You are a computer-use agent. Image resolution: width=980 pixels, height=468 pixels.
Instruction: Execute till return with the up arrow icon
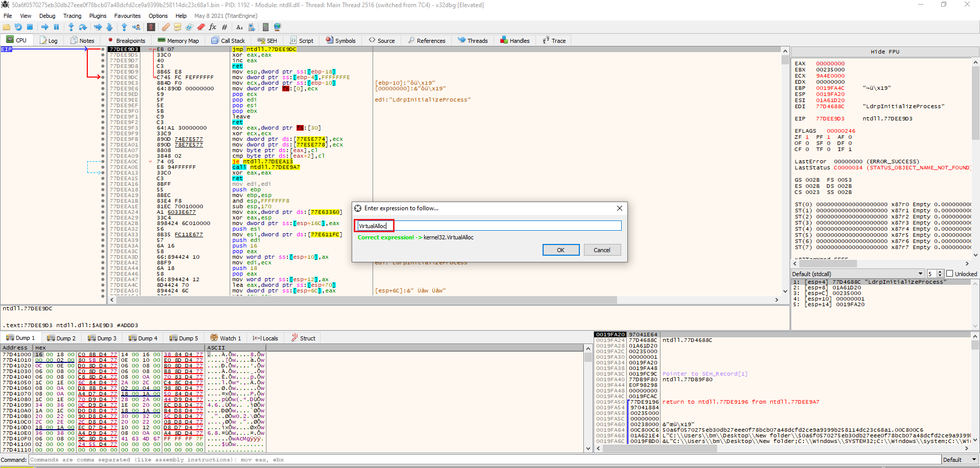tap(124, 27)
